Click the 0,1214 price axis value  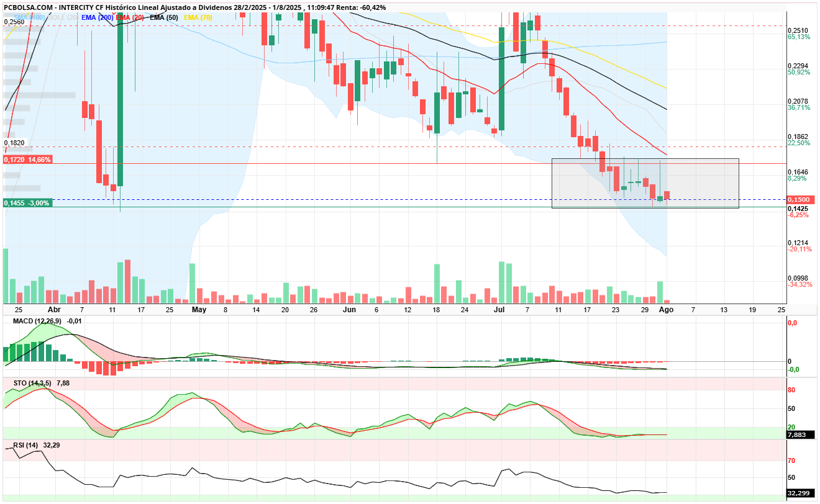coord(798,243)
